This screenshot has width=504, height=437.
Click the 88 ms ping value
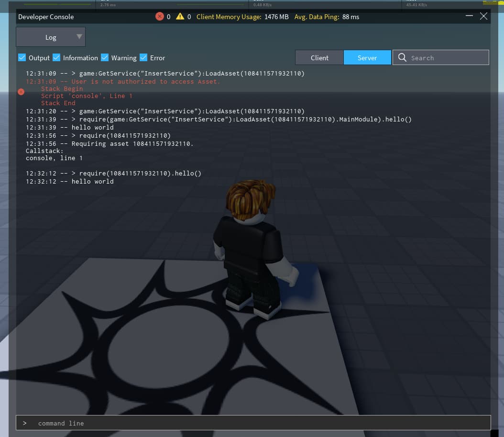351,17
